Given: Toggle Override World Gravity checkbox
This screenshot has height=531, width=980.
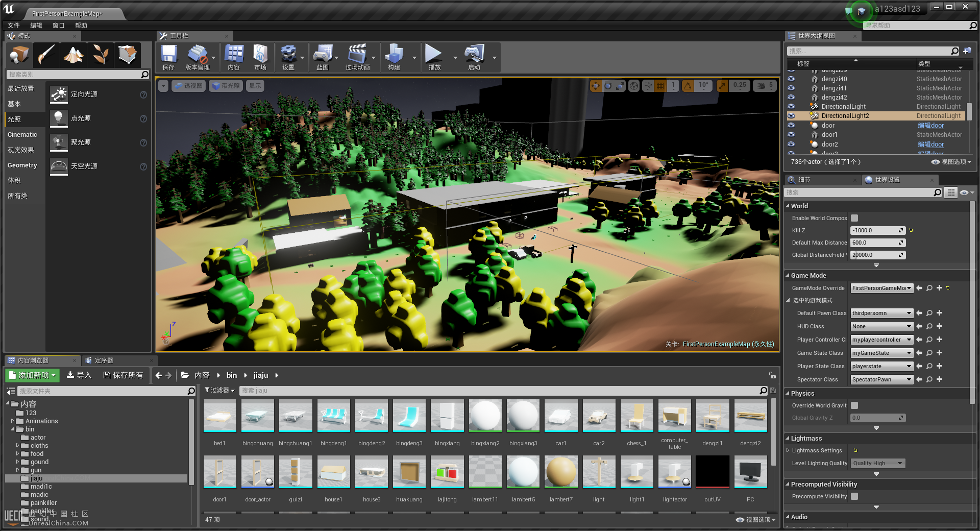Looking at the screenshot, I should (854, 405).
